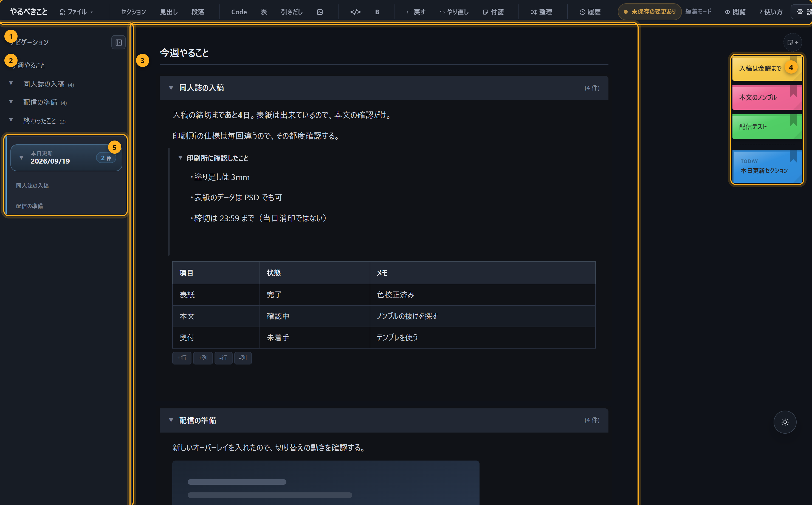Collapse 終わったこと in navigation tree
The height and width of the screenshot is (505, 812).
tap(11, 120)
